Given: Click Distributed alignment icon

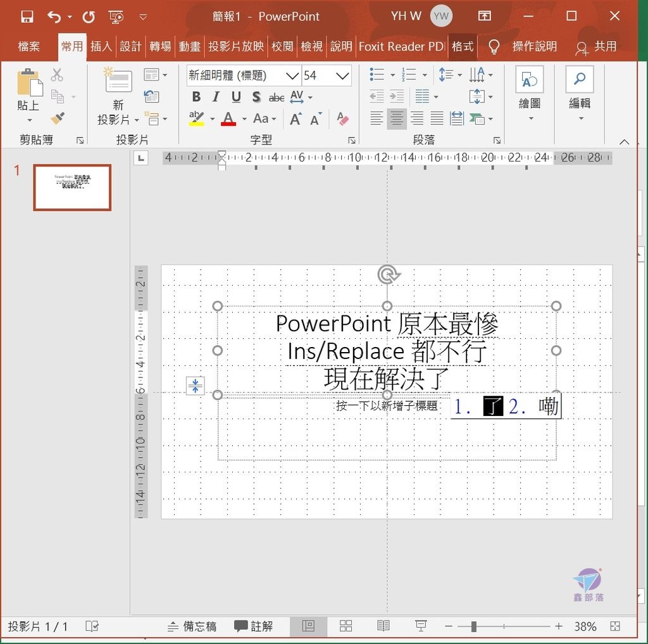Looking at the screenshot, I should click(457, 118).
